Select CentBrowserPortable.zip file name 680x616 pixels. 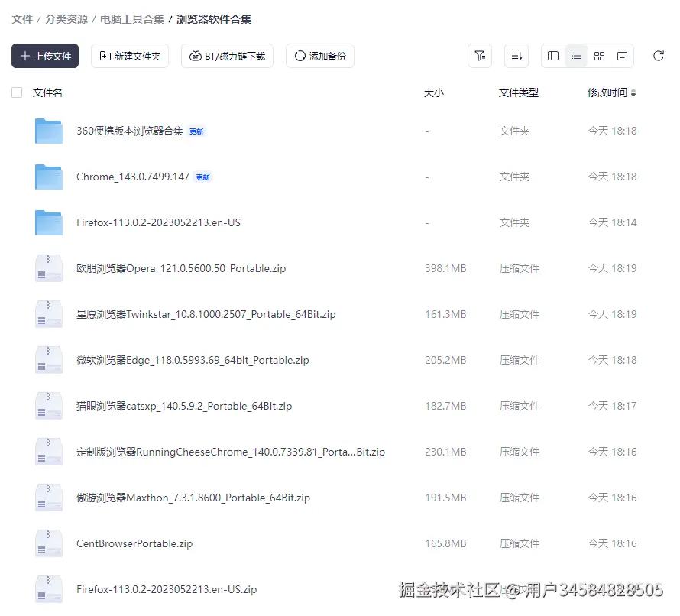tap(134, 543)
